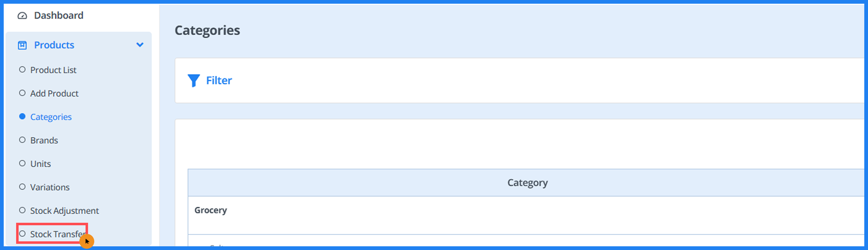
Task: Click the Product List bullet circle
Action: click(22, 70)
